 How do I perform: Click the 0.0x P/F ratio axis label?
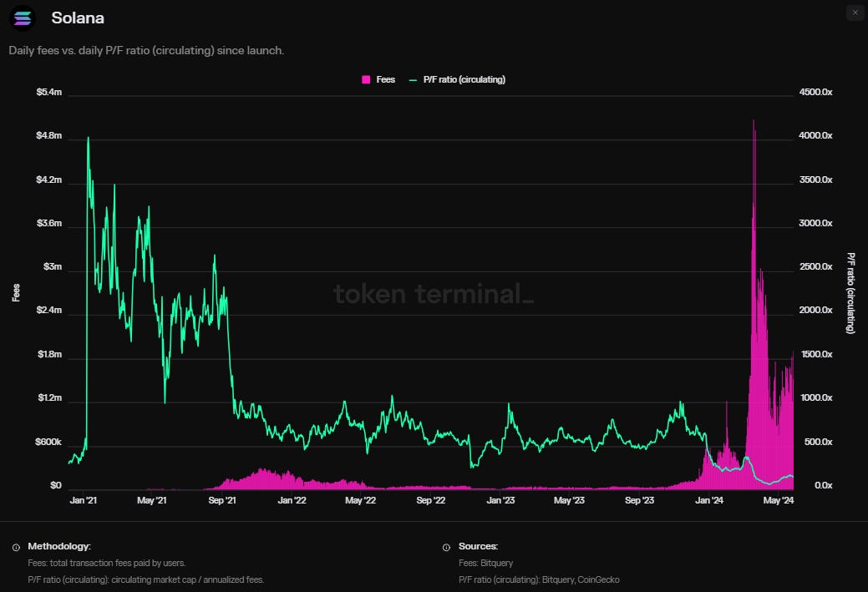tap(823, 486)
